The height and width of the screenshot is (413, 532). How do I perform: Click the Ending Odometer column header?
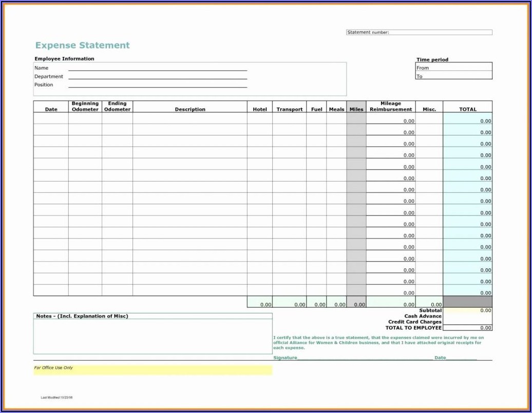(x=117, y=107)
